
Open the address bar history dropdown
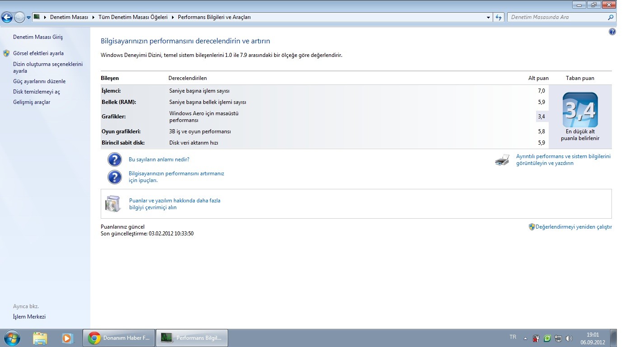(x=489, y=17)
